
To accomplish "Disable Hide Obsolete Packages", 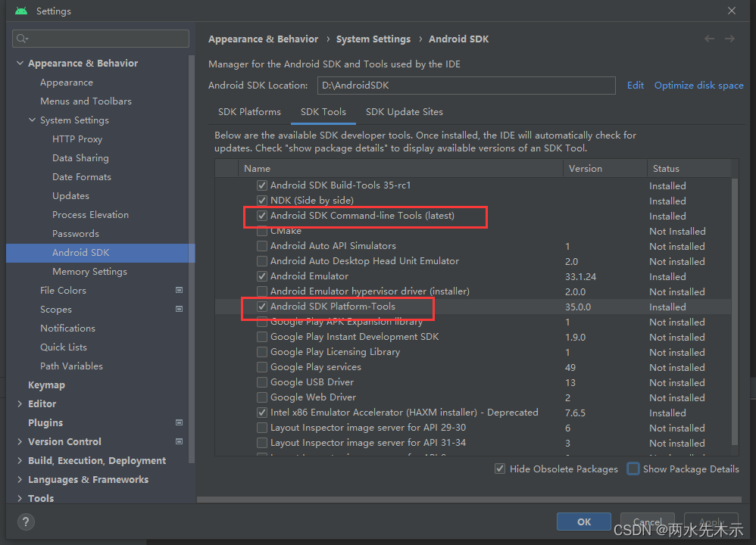I will [500, 469].
